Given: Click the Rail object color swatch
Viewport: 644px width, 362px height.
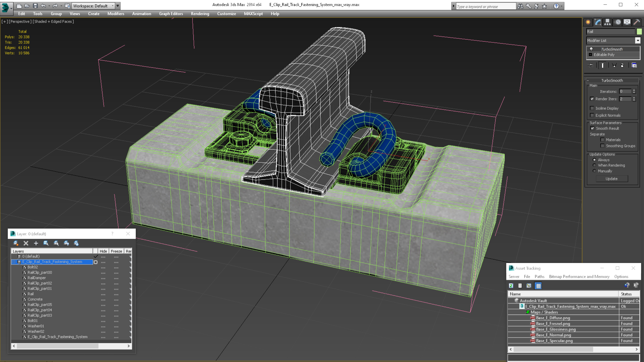Looking at the screenshot, I should [639, 32].
